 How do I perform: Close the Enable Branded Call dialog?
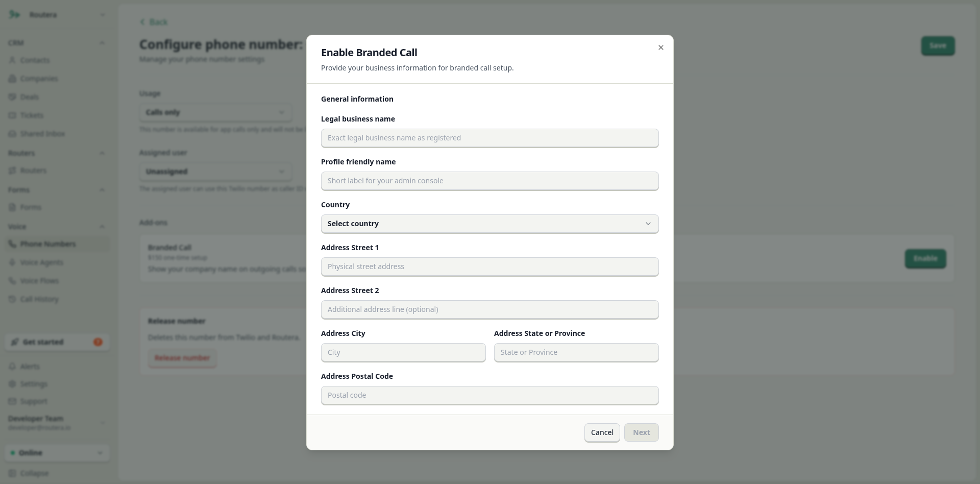(661, 47)
